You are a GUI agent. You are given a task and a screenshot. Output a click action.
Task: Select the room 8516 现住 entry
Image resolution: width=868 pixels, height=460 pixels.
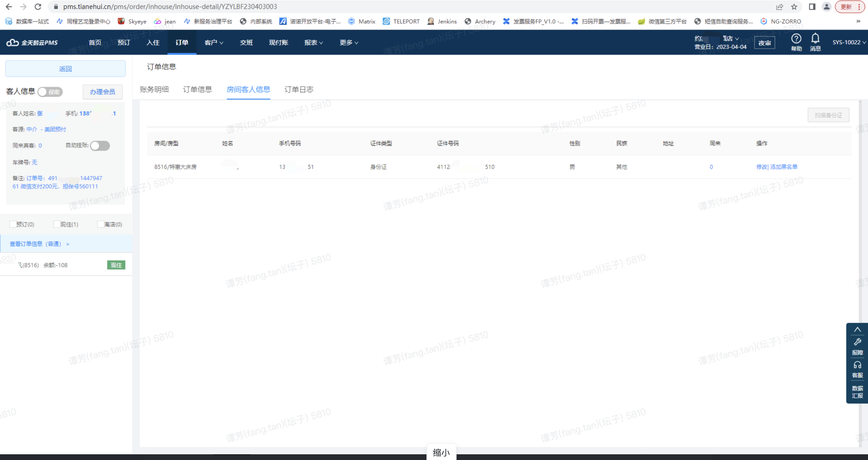point(66,265)
